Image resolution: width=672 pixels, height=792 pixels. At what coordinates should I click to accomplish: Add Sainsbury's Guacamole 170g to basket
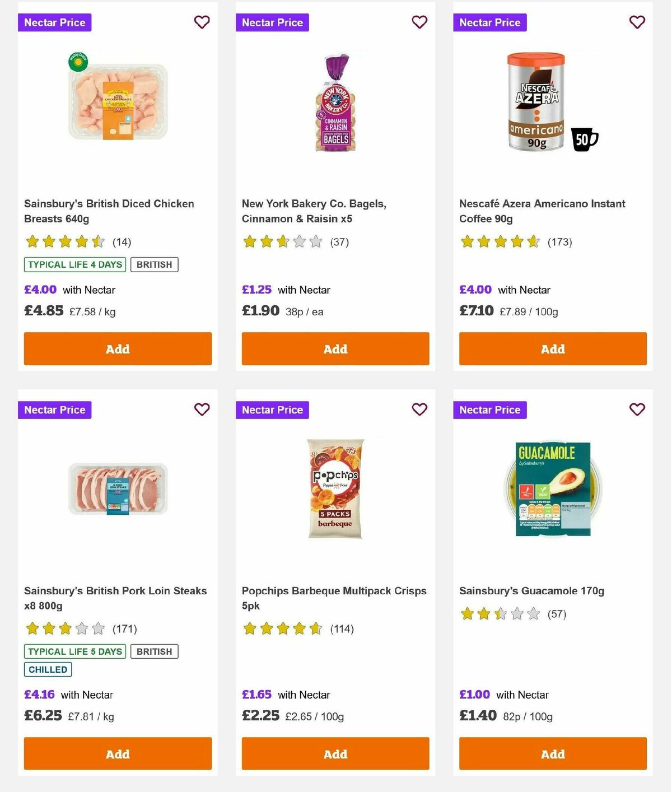[552, 753]
